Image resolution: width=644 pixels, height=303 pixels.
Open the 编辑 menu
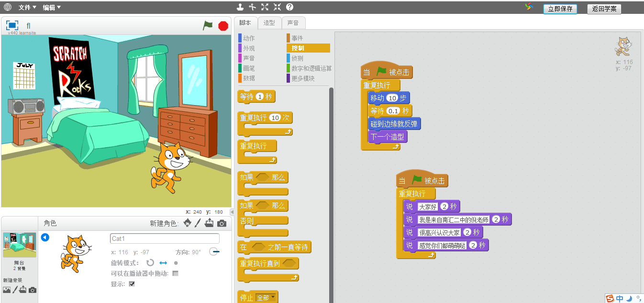pyautogui.click(x=52, y=7)
